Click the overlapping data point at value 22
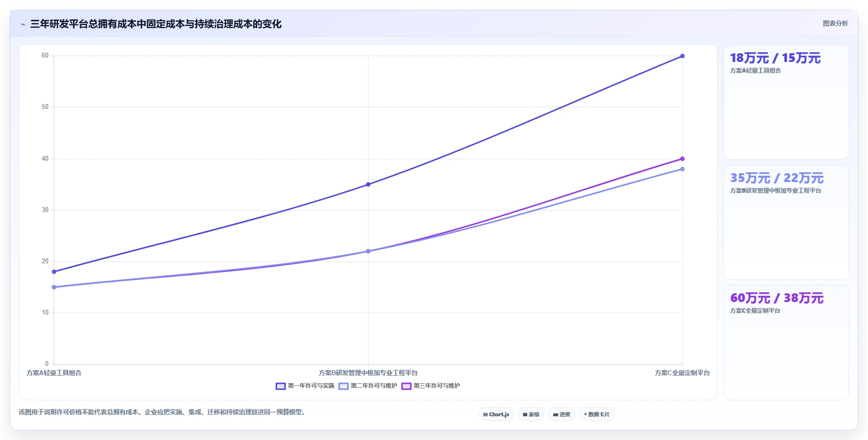The height and width of the screenshot is (440, 868). point(368,251)
